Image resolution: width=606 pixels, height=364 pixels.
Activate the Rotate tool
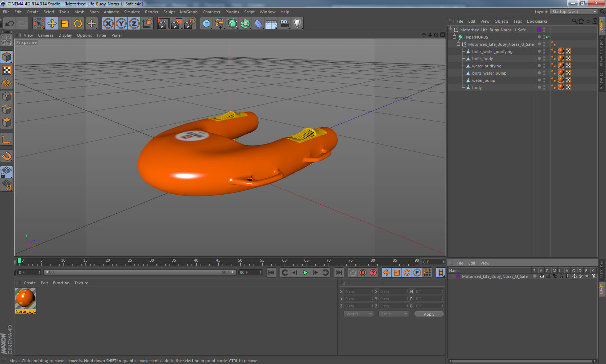click(78, 24)
